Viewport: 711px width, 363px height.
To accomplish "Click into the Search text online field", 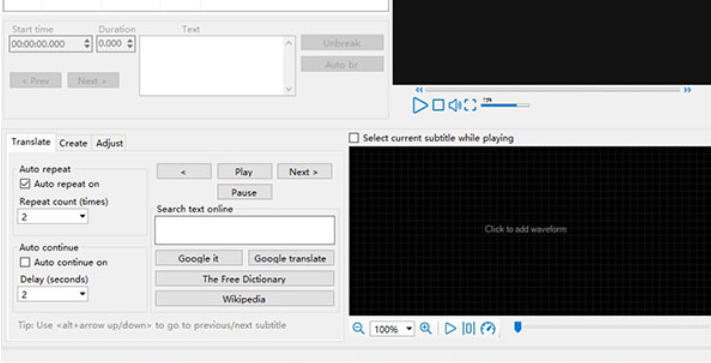I will click(245, 230).
